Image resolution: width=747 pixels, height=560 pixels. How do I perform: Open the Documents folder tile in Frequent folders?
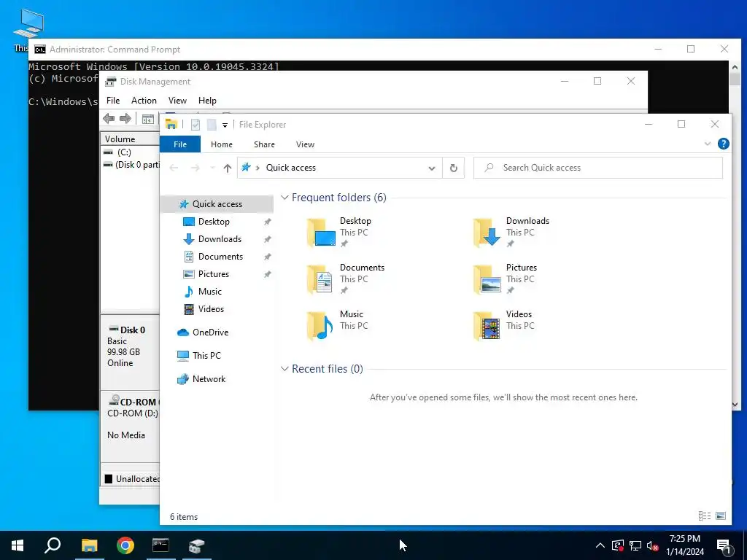coord(345,279)
